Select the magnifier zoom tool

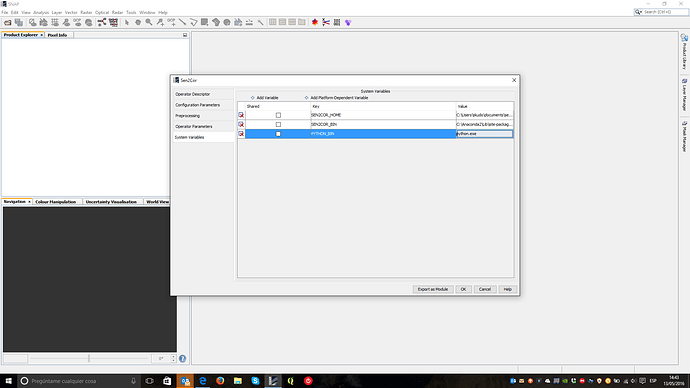[149, 22]
